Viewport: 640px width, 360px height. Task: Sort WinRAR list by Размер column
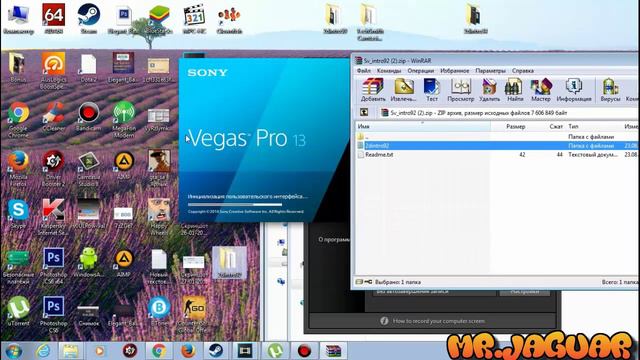point(510,127)
